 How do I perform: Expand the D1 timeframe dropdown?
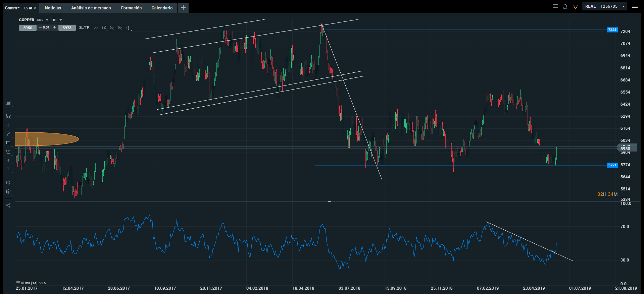point(57,20)
